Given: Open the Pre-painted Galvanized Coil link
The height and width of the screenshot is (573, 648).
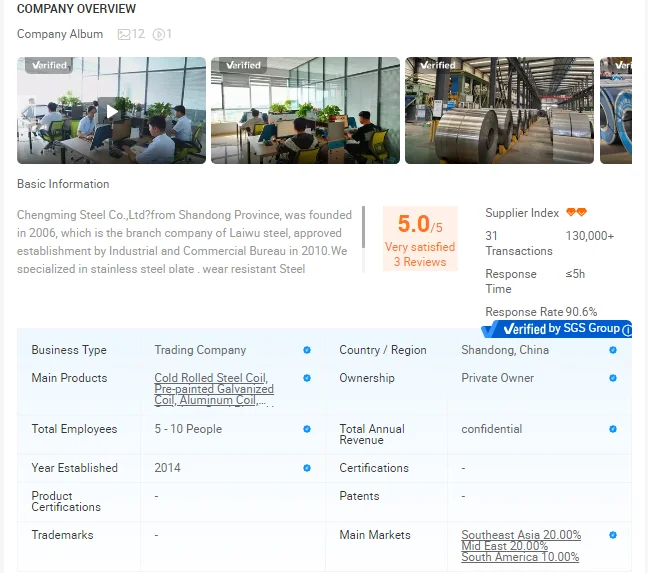Looking at the screenshot, I should [x=214, y=389].
